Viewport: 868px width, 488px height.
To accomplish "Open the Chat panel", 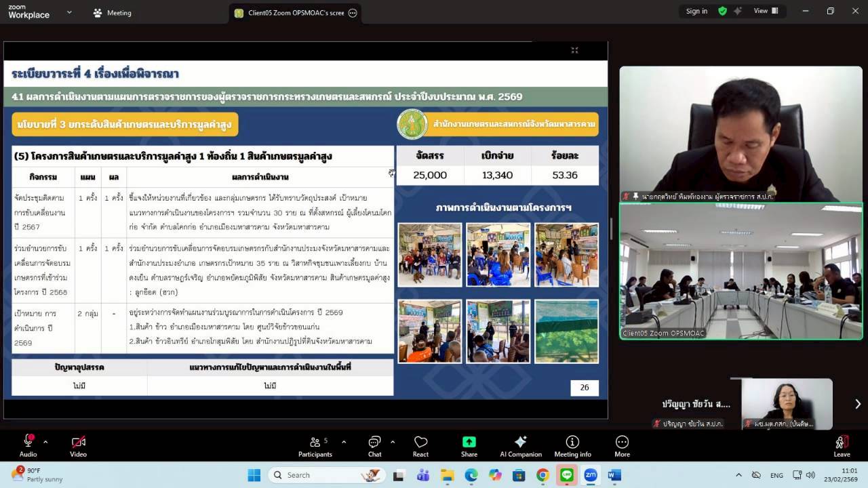I will click(374, 445).
